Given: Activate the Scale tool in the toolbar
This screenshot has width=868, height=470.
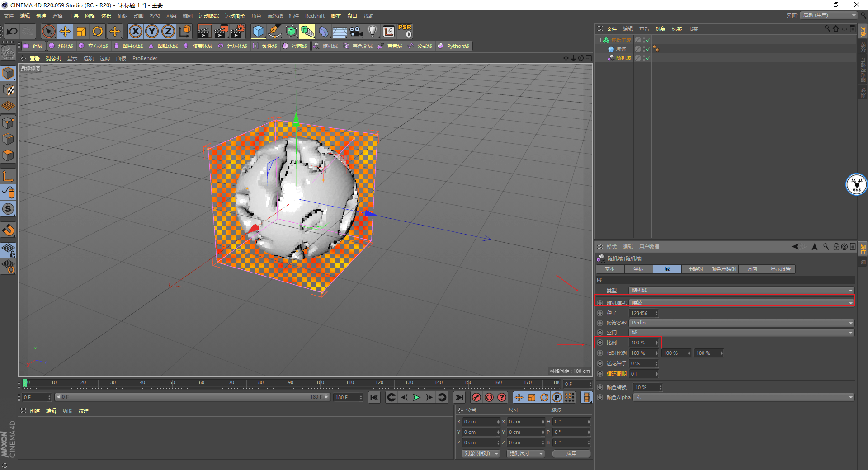Looking at the screenshot, I should (81, 31).
